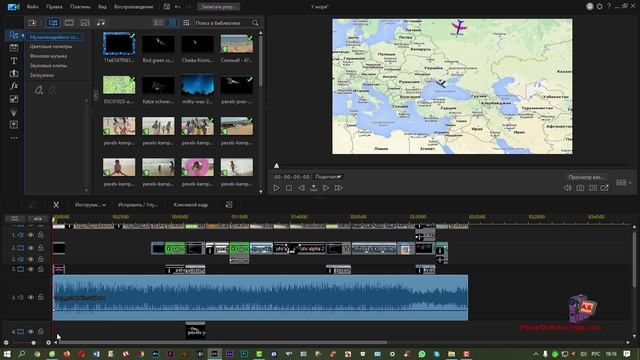Open the Инструме... tools dropdown
Viewport: 640px width, 360px height.
coord(90,204)
